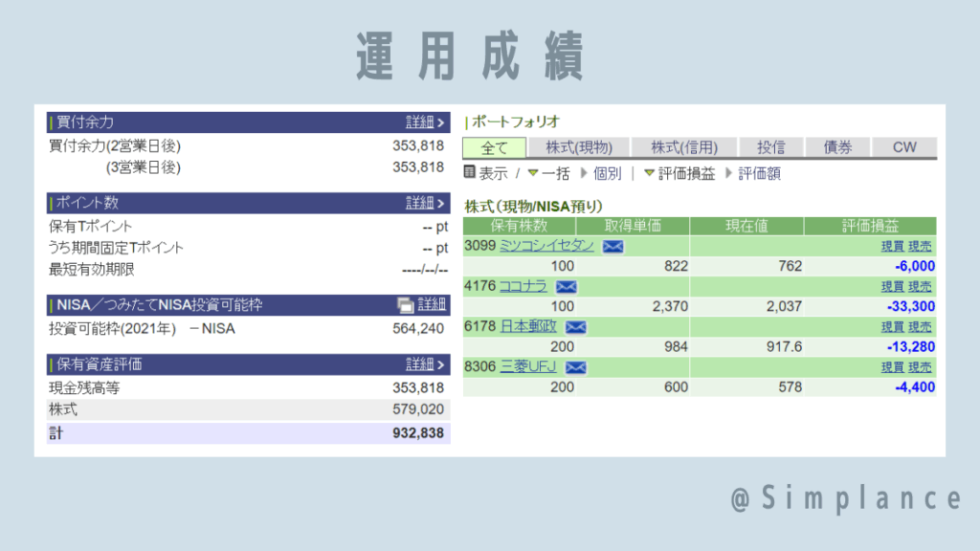Image resolution: width=980 pixels, height=551 pixels.
Task: Switch display to 評価額
Action: tap(759, 174)
